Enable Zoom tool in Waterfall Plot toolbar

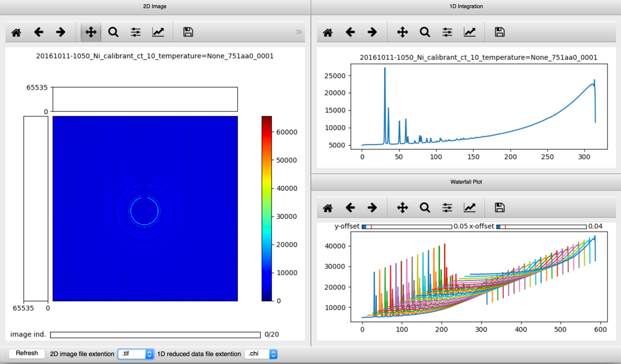(425, 208)
